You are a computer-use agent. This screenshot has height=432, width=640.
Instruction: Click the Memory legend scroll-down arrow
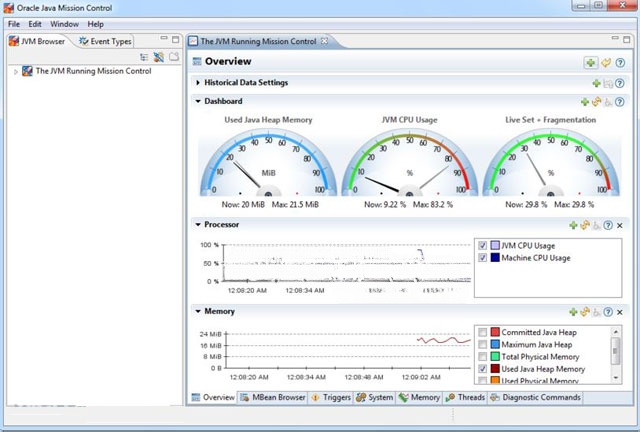coord(616,378)
